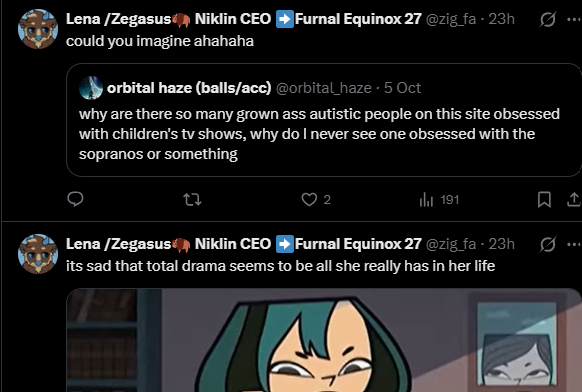Screen dimensions: 582x392
Task: Open @zig_fa handle on first tweet
Action: (451, 19)
